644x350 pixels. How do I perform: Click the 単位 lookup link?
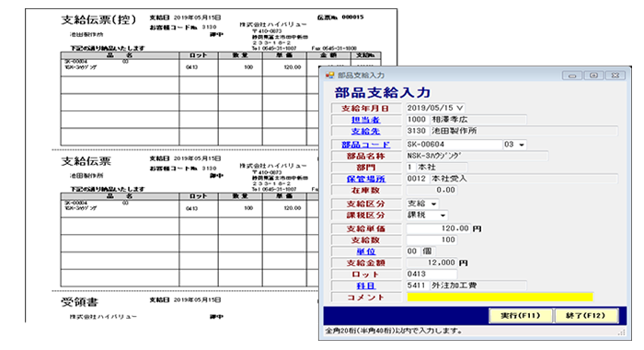[365, 251]
